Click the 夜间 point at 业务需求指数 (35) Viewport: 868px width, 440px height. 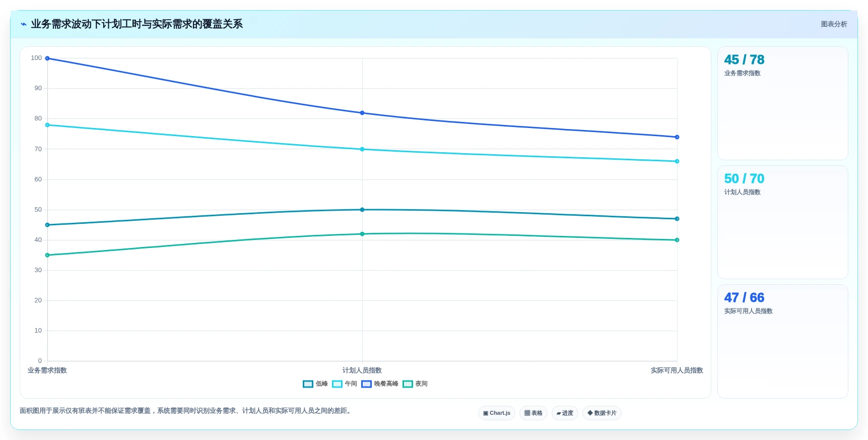[47, 255]
